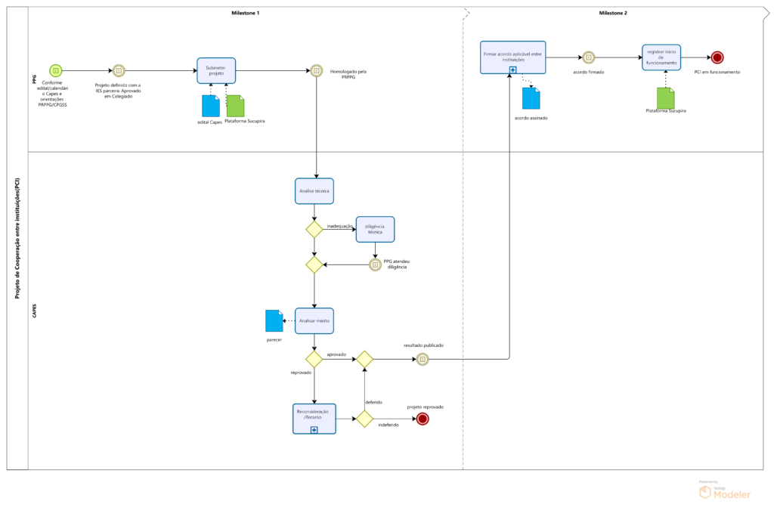The image size is (774, 532).
Task: Click the 'PPG atendeu diligência' event icon
Action: pos(375,264)
